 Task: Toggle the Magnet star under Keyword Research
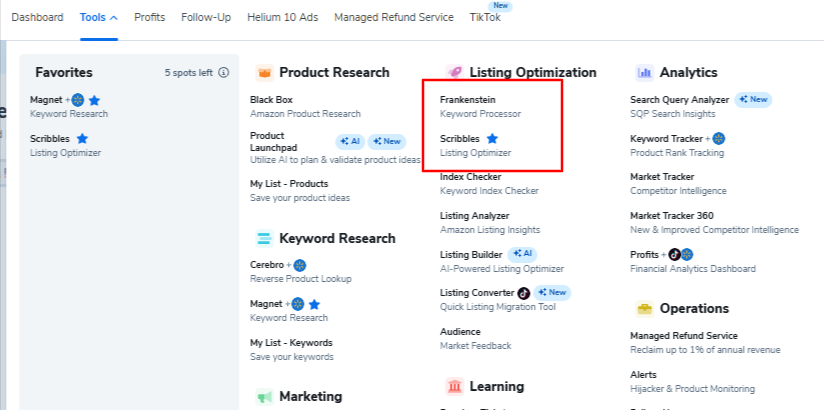[314, 304]
